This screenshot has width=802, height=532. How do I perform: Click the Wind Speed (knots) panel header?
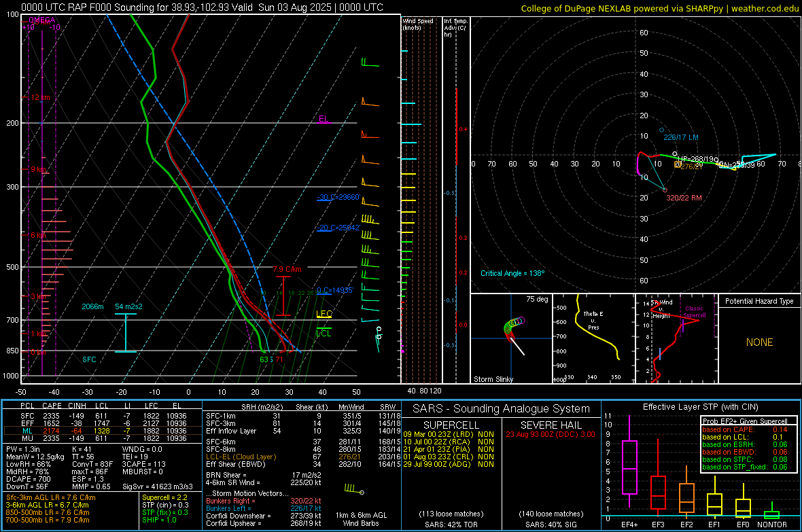[418, 24]
